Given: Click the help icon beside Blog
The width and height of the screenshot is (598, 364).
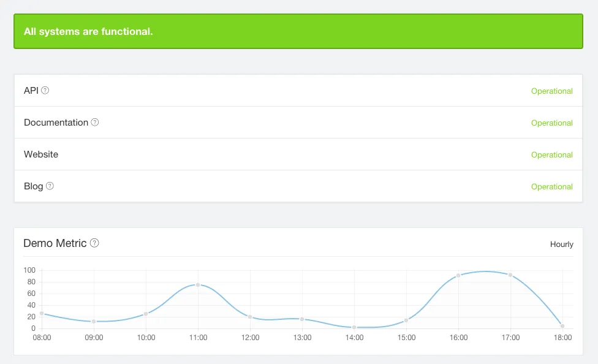Looking at the screenshot, I should pyautogui.click(x=50, y=186).
